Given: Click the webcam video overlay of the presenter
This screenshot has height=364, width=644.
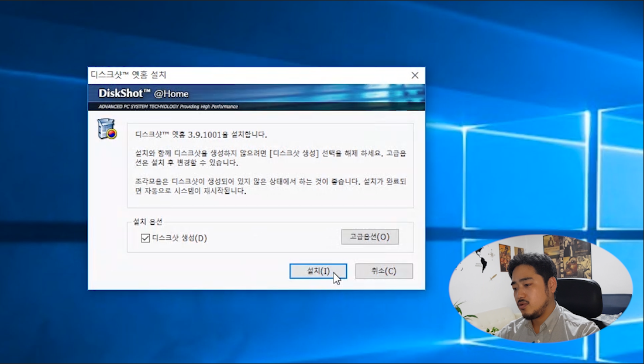Looking at the screenshot, I should point(540,289).
